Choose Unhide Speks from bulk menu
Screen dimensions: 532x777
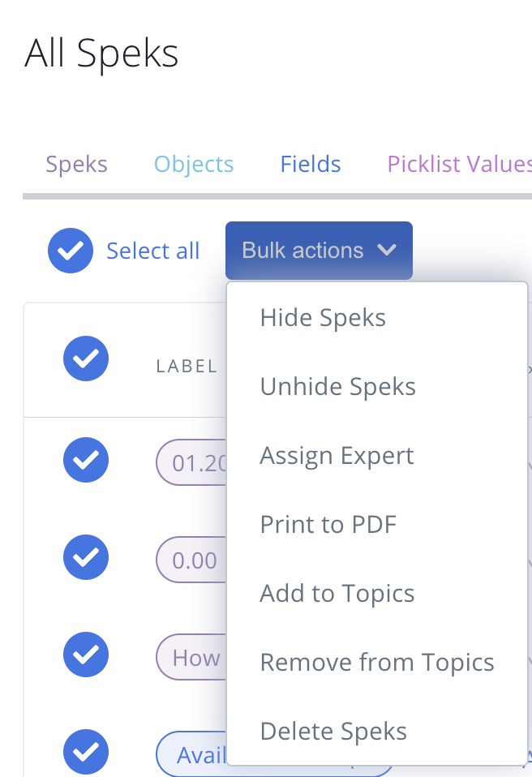click(338, 387)
